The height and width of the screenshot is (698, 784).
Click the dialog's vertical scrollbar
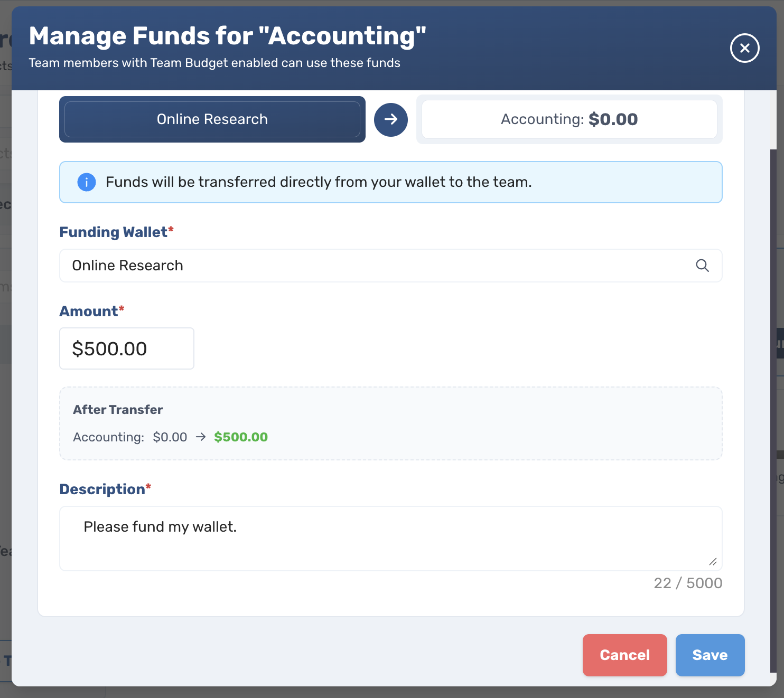pyautogui.click(x=773, y=411)
